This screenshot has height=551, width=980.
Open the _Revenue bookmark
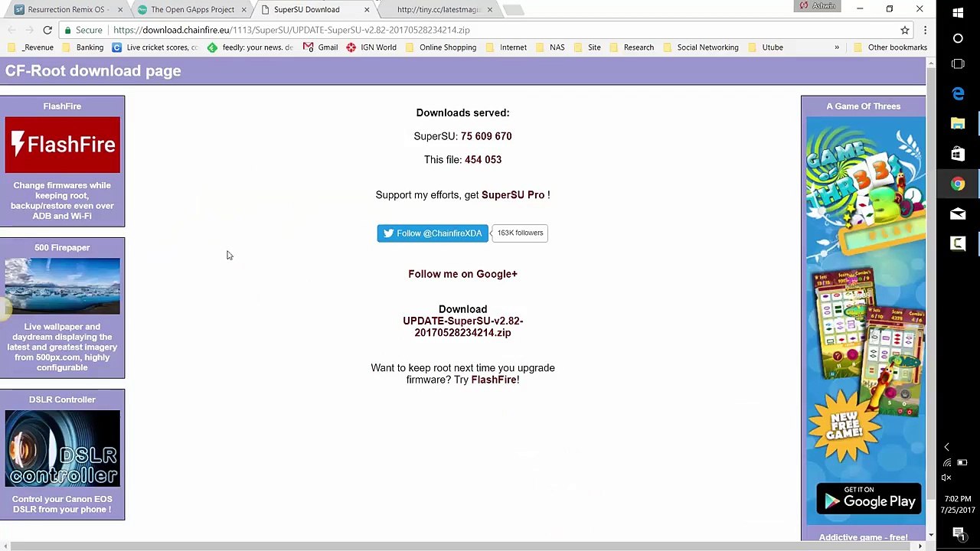point(31,47)
